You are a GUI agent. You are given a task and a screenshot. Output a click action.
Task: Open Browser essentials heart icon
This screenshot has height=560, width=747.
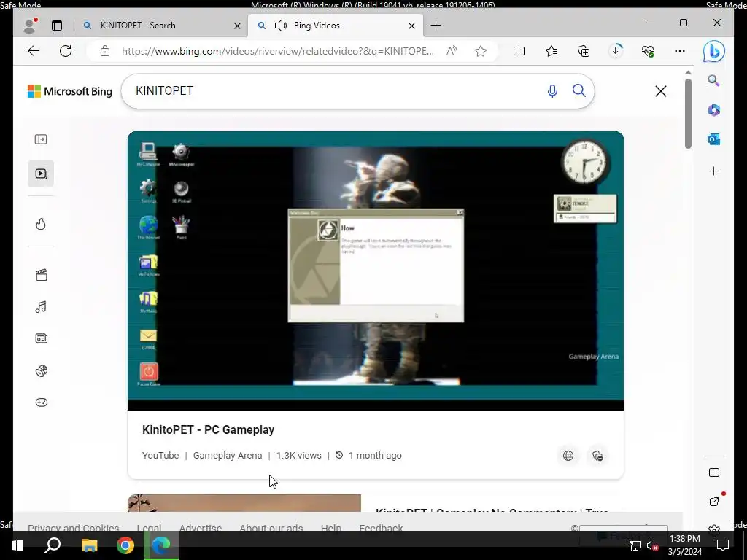pos(648,51)
